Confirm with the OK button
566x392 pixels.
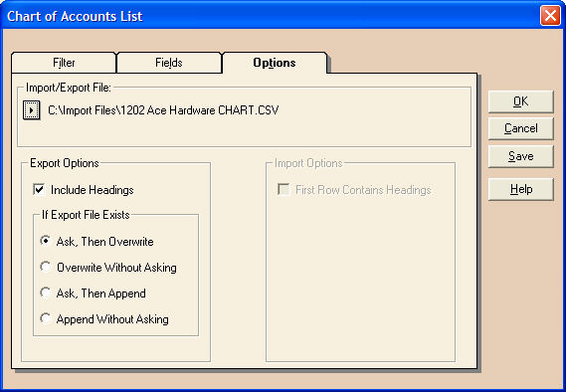point(520,101)
